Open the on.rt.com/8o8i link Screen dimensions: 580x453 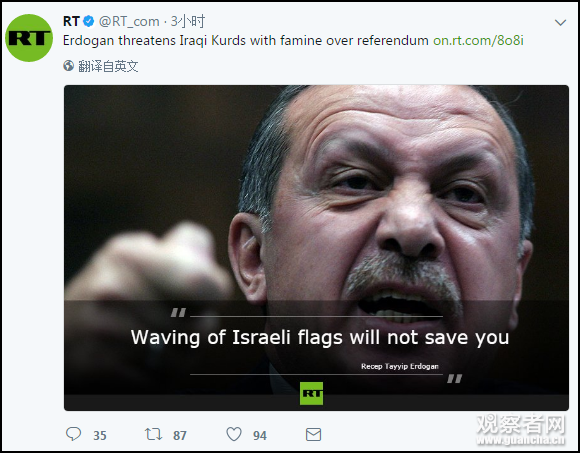pyautogui.click(x=478, y=40)
